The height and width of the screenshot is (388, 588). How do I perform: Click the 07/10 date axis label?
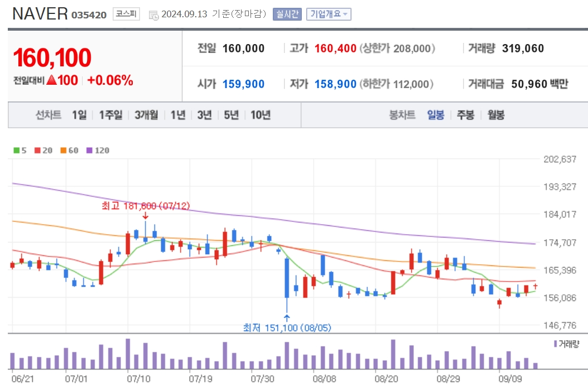tap(139, 379)
